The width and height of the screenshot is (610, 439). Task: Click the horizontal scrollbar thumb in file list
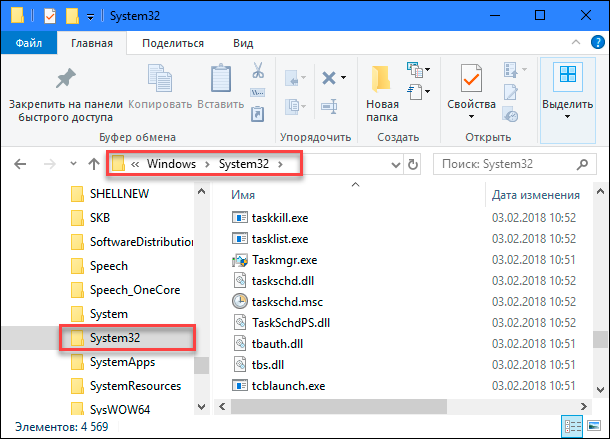pos(339,407)
